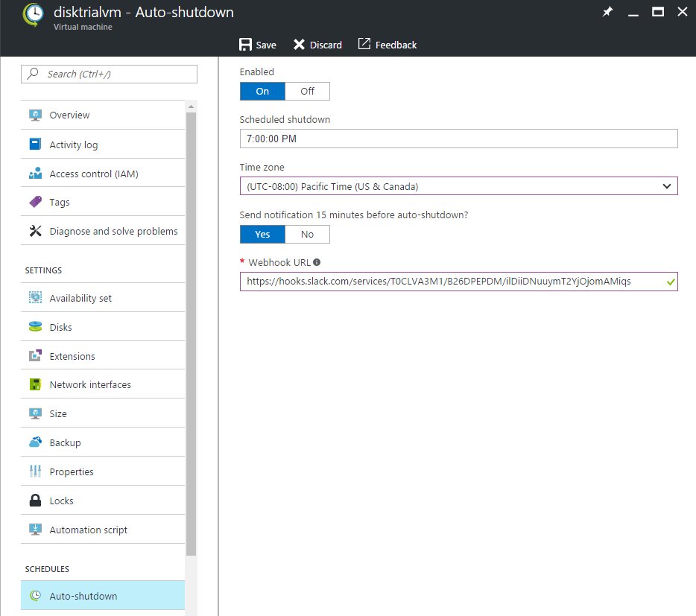
Task: Click the Feedback external-link icon
Action: pos(364,44)
